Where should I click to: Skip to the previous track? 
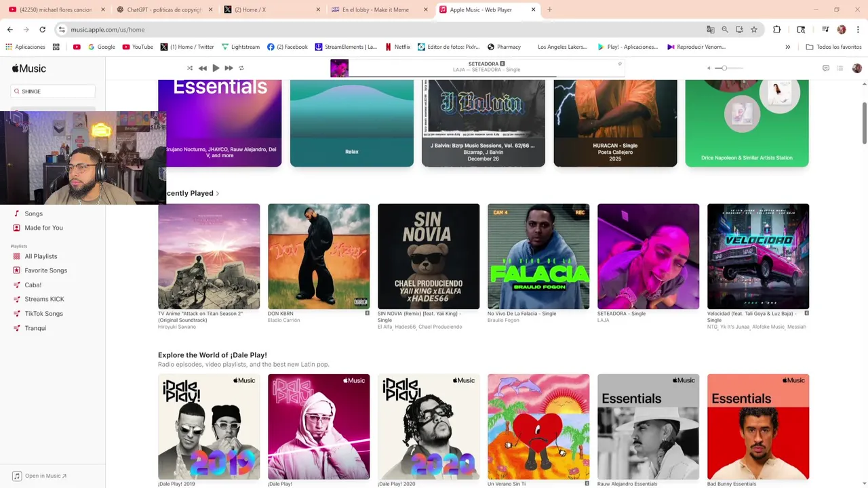click(x=202, y=68)
